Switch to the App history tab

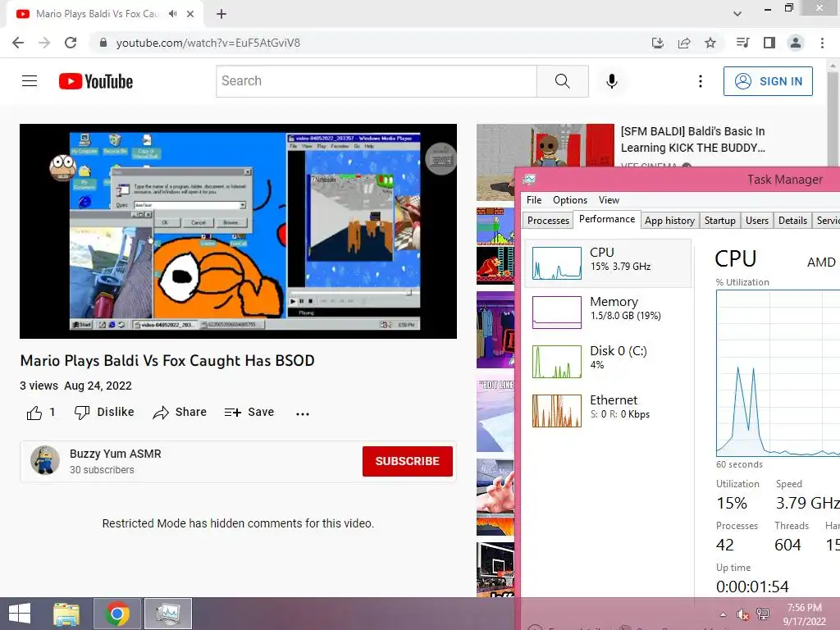[669, 220]
